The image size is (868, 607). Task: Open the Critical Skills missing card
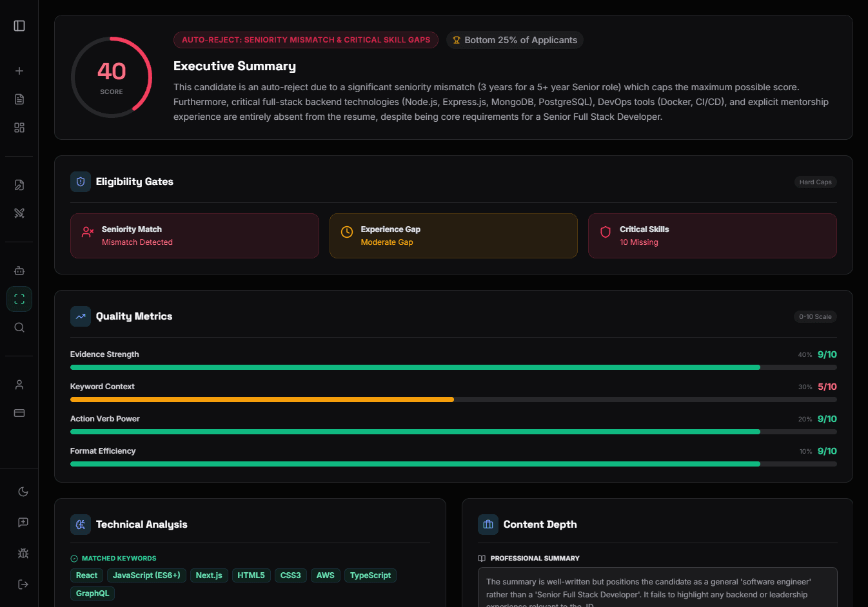[712, 236]
